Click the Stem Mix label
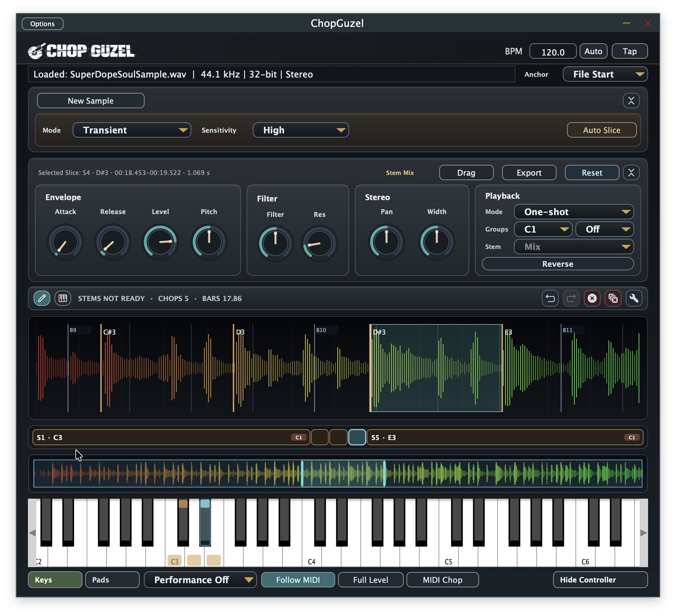Image resolution: width=676 pixels, height=616 pixels. (x=400, y=173)
